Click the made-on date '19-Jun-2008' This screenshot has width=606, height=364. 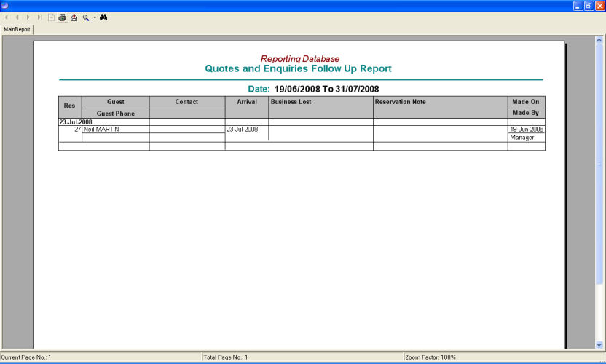[527, 130]
